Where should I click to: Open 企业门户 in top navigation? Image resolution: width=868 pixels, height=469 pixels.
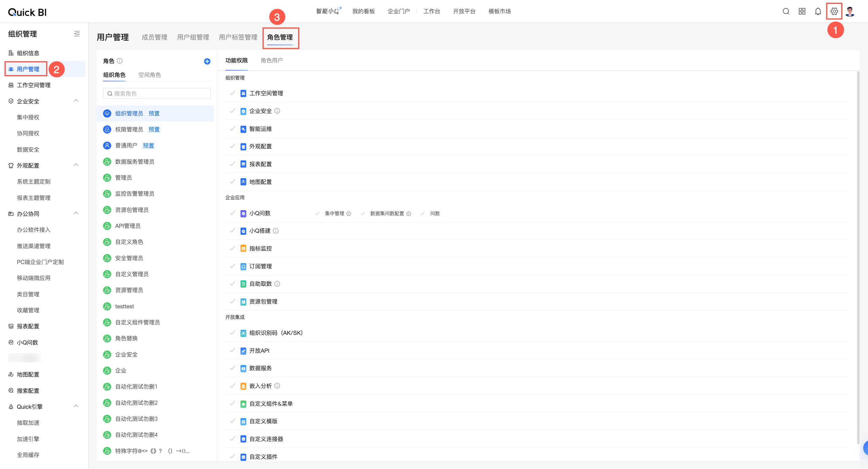click(x=399, y=11)
